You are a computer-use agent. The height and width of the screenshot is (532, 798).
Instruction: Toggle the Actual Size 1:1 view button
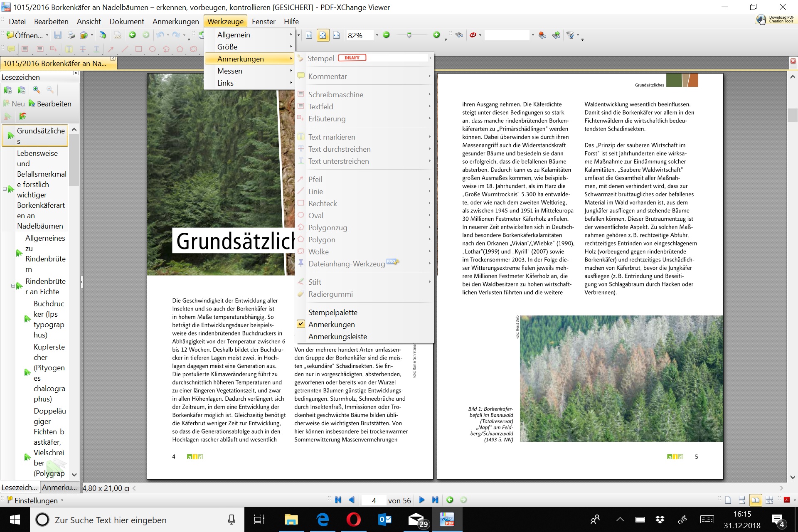tap(309, 35)
